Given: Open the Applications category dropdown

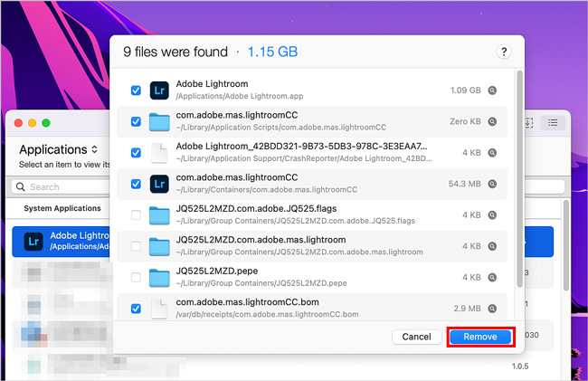Looking at the screenshot, I should click(59, 149).
